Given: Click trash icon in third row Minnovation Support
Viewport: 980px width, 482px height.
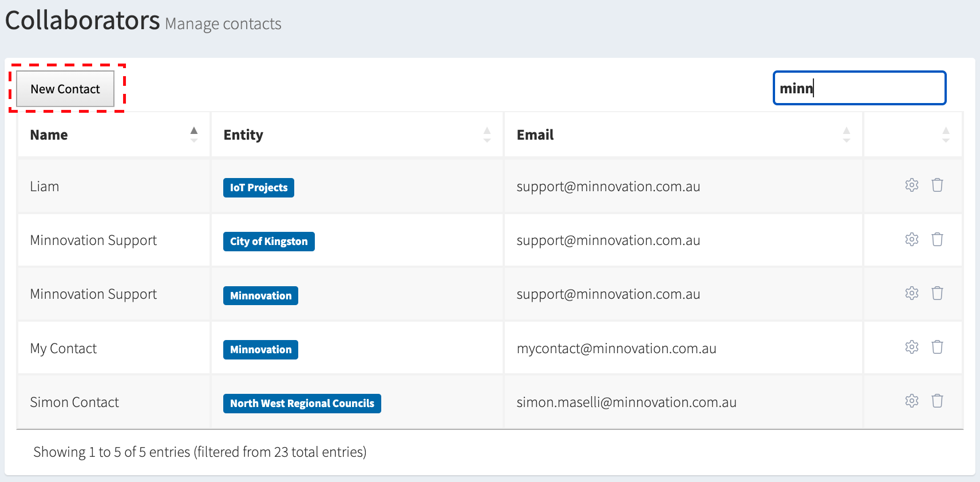Looking at the screenshot, I should [x=937, y=293].
